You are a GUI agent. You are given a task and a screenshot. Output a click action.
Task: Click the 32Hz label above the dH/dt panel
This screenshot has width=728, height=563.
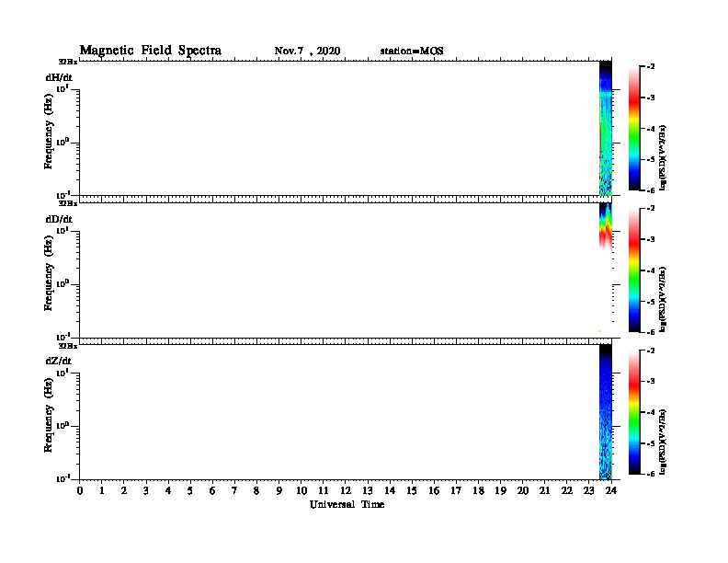click(68, 62)
